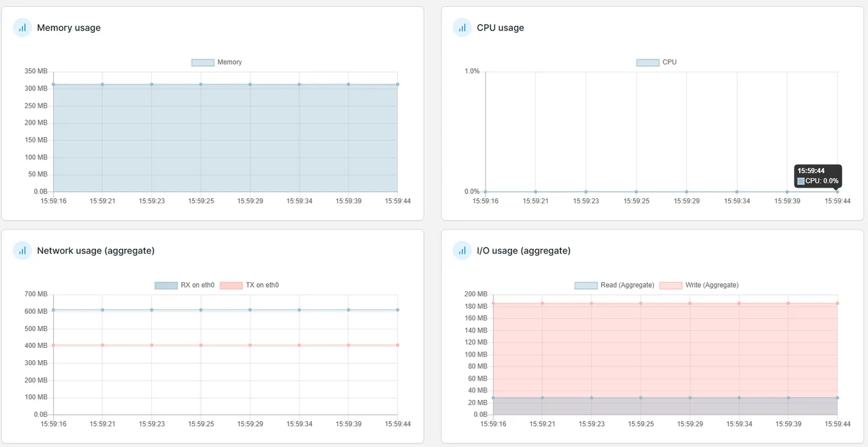Click the TX data point at 15:59:29
Screen dimensions: 868x447
pyautogui.click(x=250, y=345)
